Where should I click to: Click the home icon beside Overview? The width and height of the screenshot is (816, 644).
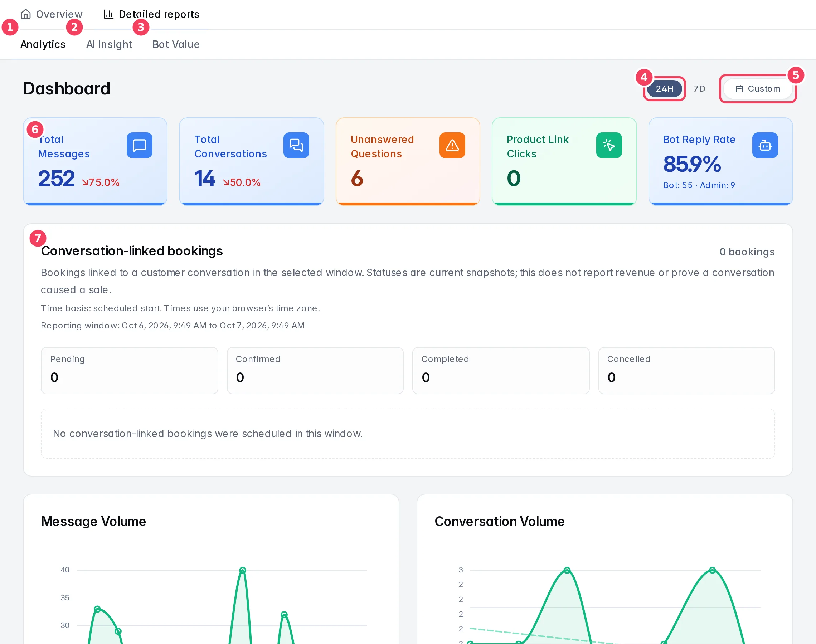tap(26, 14)
